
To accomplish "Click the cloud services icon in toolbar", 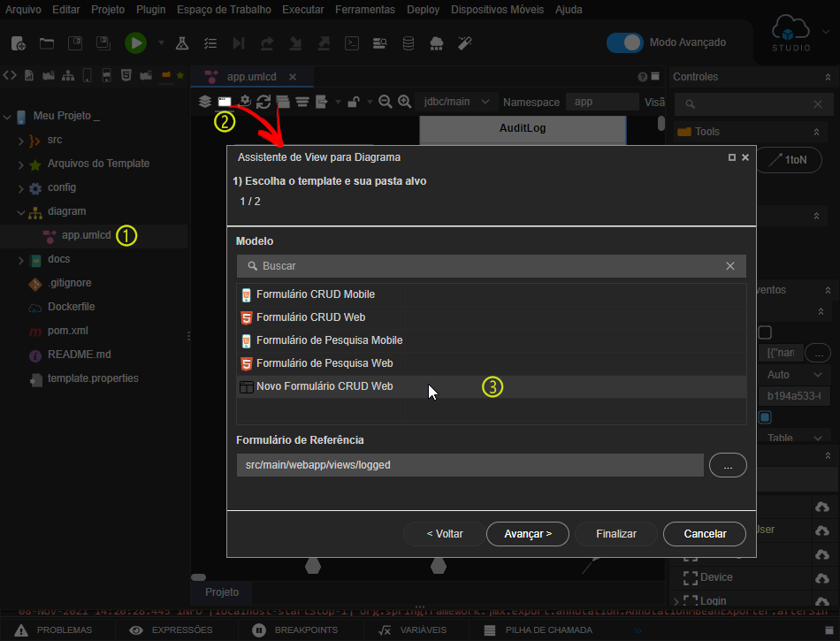I will pyautogui.click(x=437, y=43).
